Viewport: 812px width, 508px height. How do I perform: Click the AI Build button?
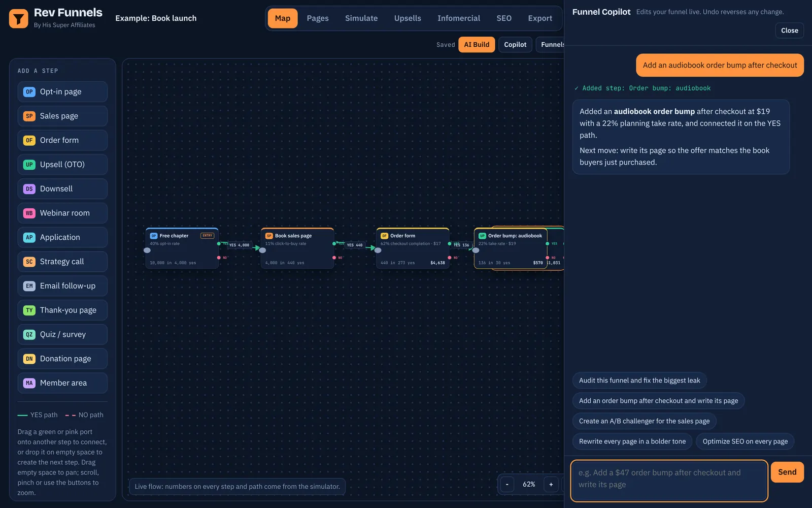point(477,45)
